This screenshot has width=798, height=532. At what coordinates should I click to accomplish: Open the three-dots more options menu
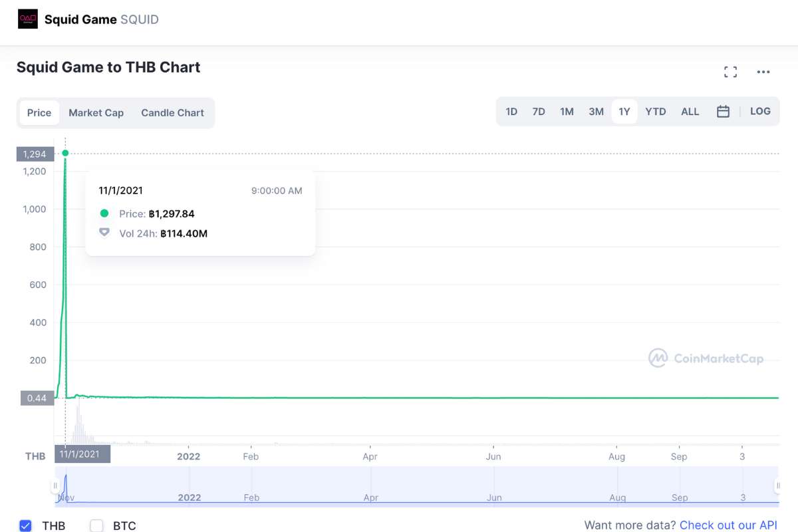763,72
